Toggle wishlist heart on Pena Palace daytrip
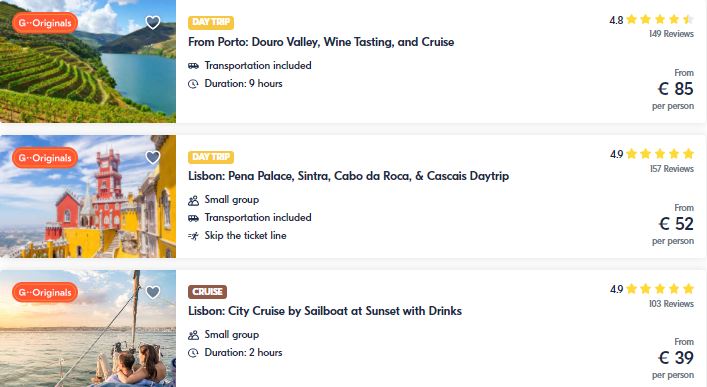The height and width of the screenshot is (387, 707). pos(153,157)
